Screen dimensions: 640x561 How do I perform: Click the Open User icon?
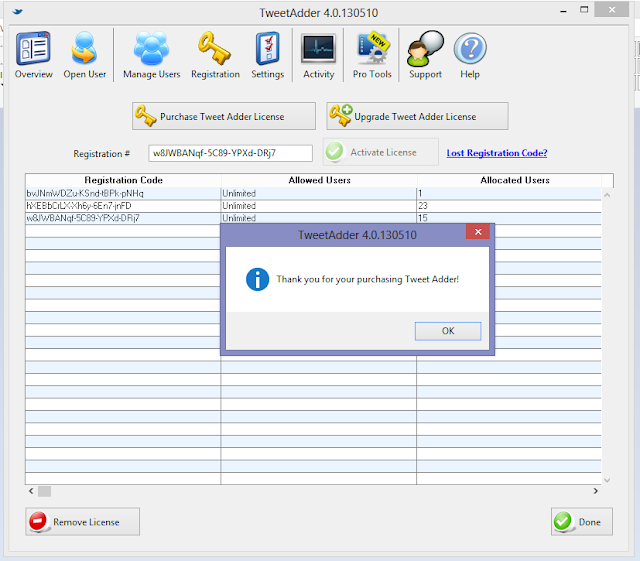[84, 55]
